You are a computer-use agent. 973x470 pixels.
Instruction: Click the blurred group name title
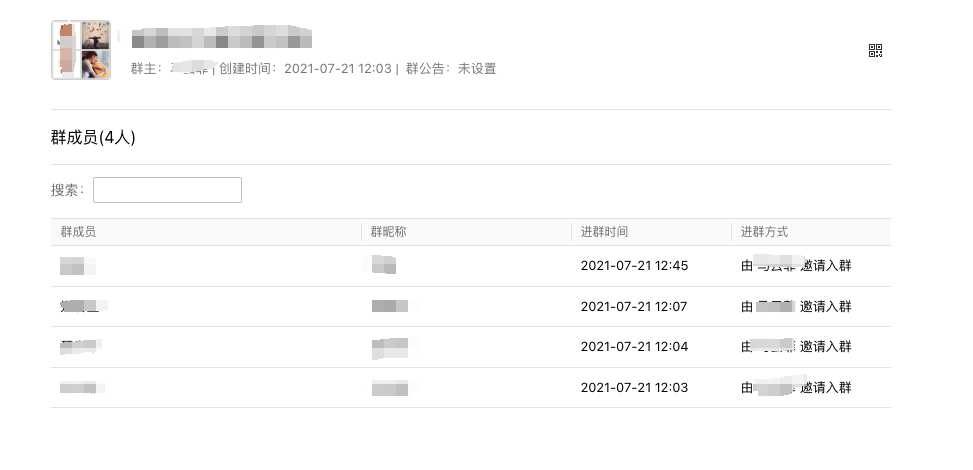pos(221,37)
